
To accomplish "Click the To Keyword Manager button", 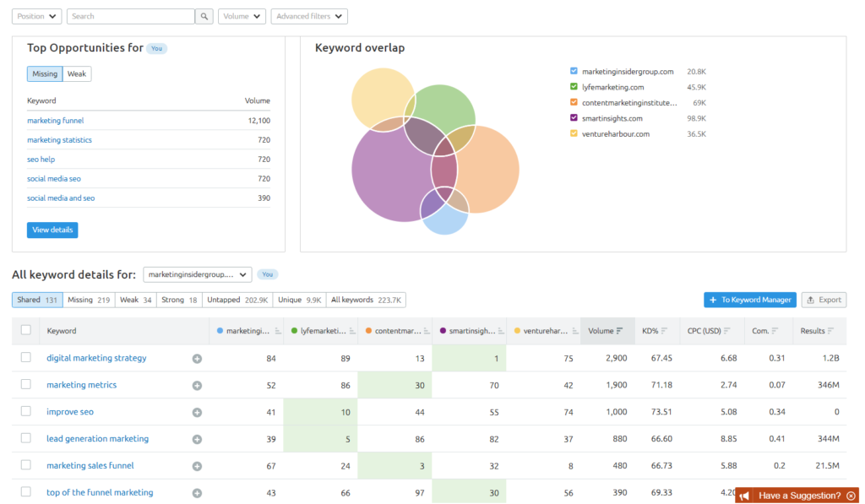I will tap(751, 300).
